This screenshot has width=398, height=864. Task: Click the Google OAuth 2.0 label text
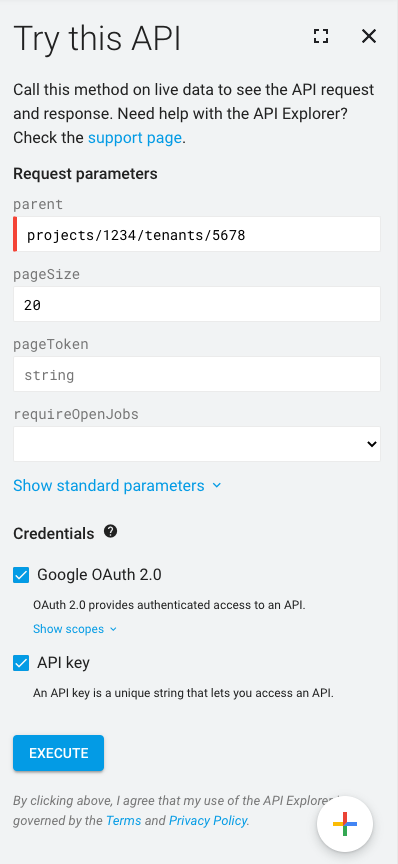99,575
